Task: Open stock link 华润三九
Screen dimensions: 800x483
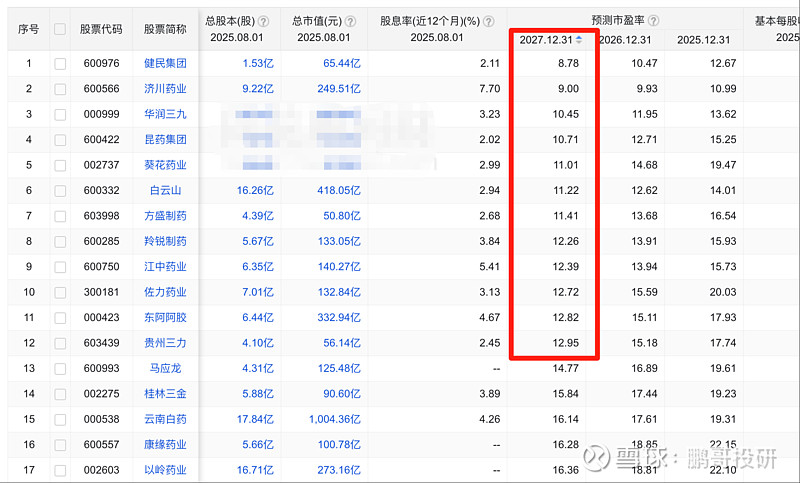Action: coord(165,114)
